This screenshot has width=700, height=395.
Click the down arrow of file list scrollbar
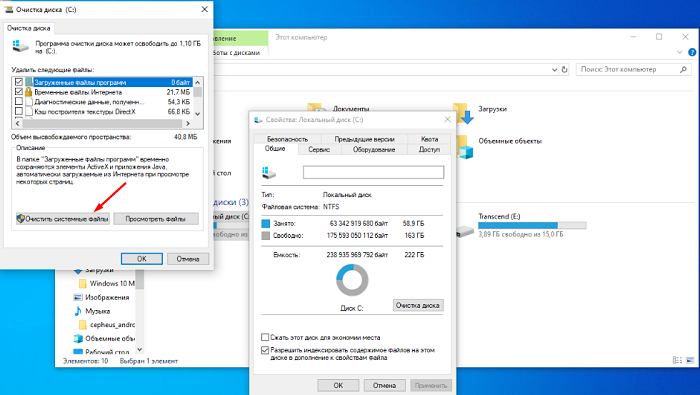click(197, 114)
